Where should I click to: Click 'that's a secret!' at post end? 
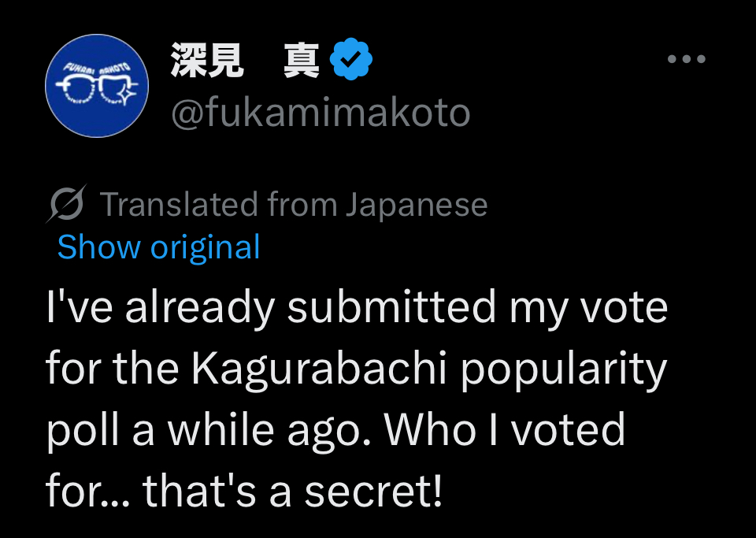point(292,492)
